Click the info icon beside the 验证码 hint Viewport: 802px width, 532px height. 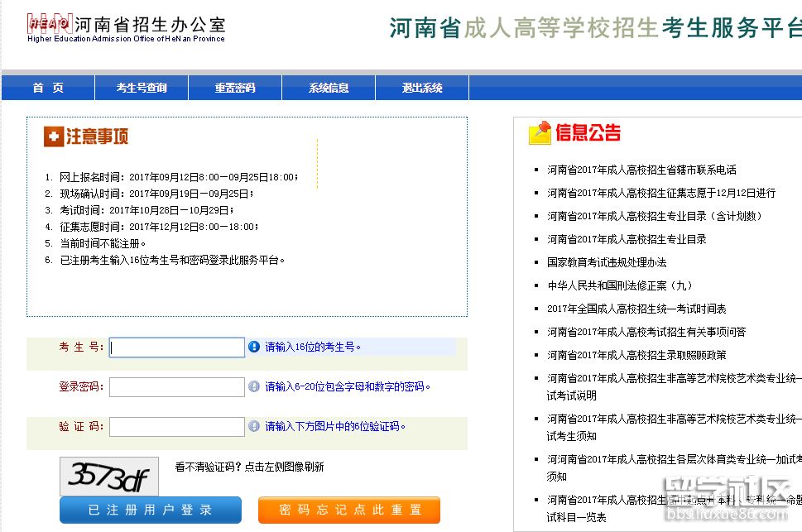(254, 426)
